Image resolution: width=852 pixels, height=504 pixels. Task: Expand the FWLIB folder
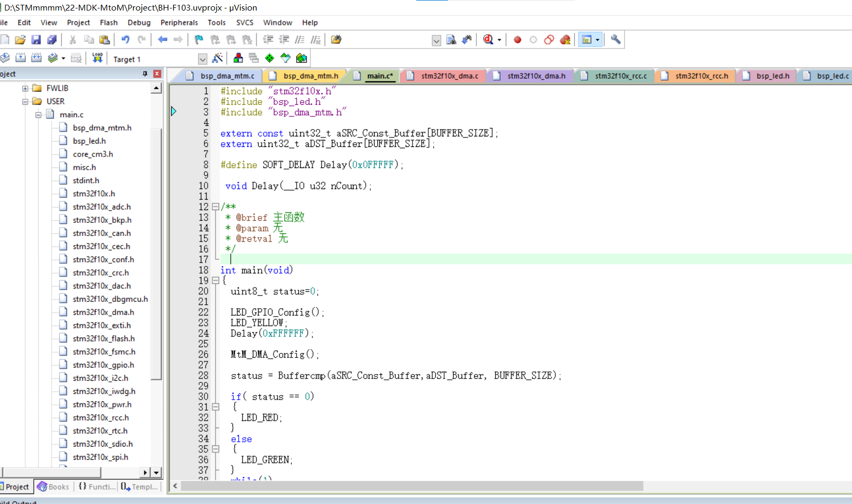point(25,88)
